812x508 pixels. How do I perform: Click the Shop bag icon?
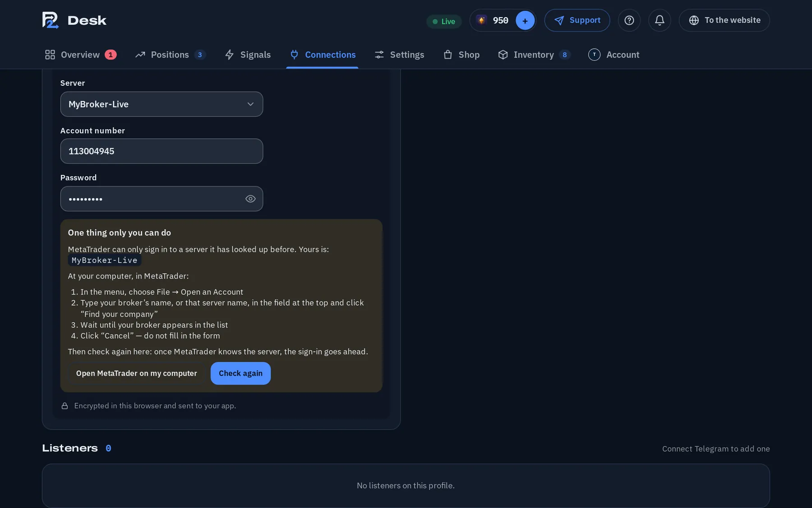click(448, 55)
